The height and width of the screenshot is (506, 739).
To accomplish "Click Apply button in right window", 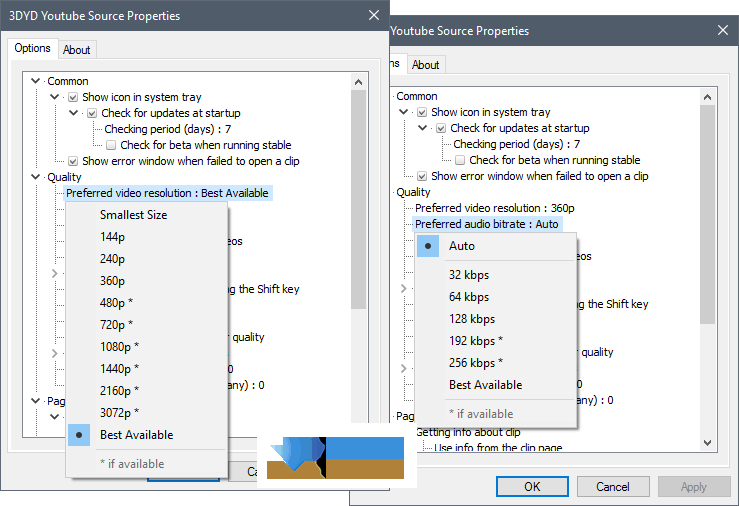I will point(694,487).
